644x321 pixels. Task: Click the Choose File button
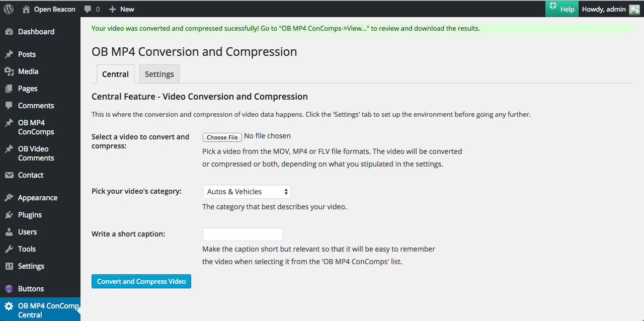222,137
